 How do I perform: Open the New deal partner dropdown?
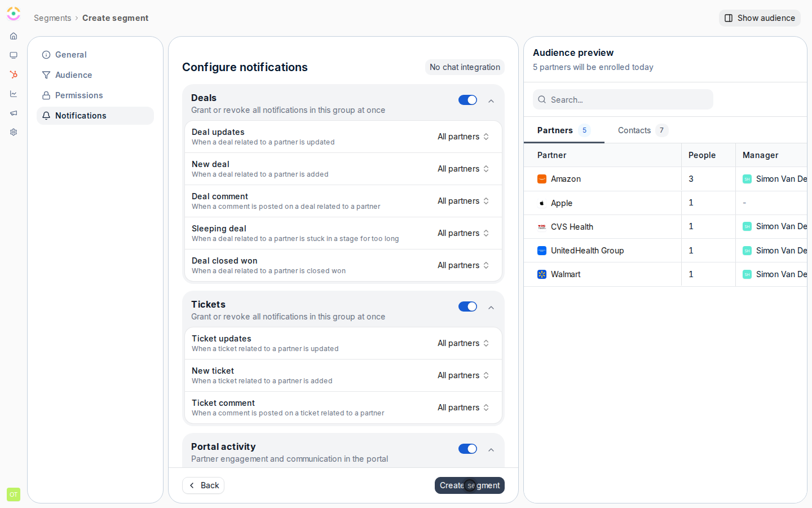pyautogui.click(x=464, y=169)
